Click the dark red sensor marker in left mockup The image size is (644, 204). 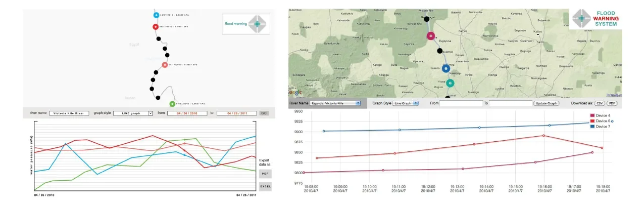point(155,27)
